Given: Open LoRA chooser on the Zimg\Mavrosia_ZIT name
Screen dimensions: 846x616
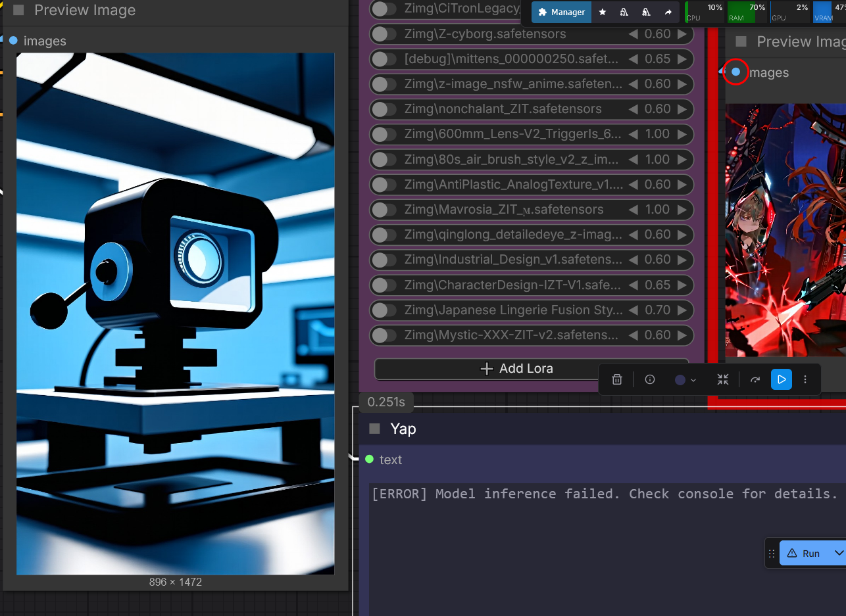Looking at the screenshot, I should pos(504,210).
